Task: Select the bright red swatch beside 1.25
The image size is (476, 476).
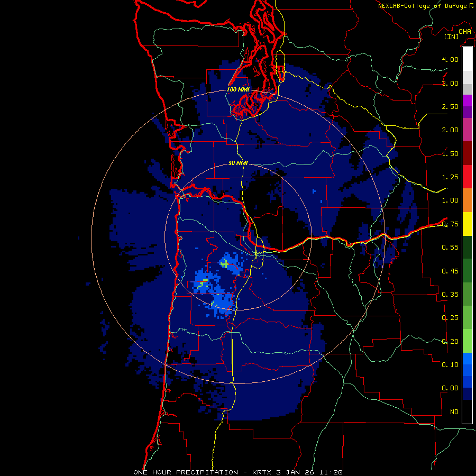Action: [467, 177]
